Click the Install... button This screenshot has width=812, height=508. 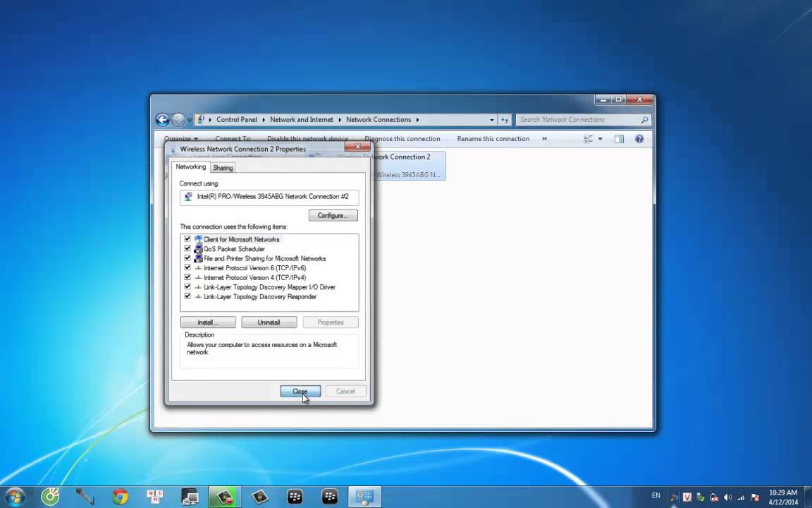(208, 322)
